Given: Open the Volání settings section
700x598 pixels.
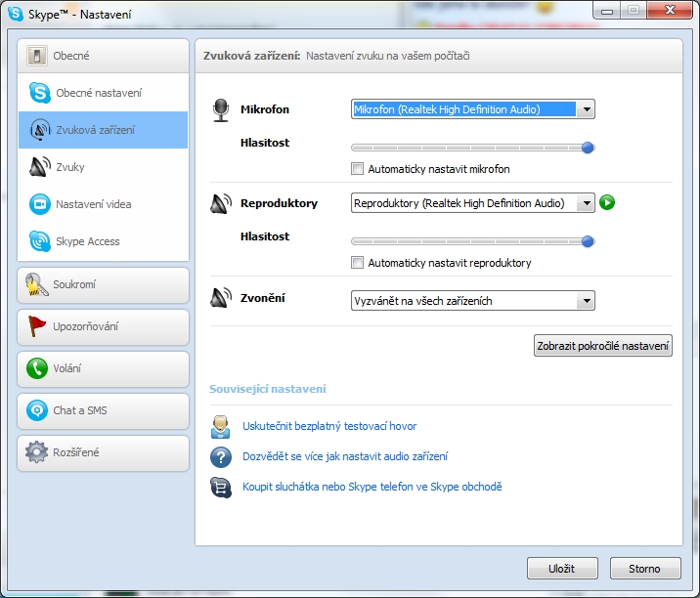Looking at the screenshot, I should click(103, 368).
